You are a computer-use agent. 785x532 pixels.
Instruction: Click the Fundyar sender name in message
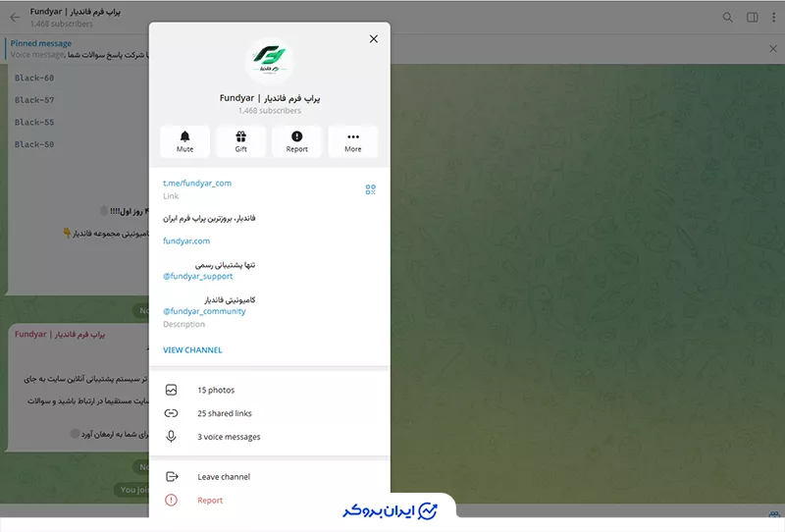(x=60, y=334)
